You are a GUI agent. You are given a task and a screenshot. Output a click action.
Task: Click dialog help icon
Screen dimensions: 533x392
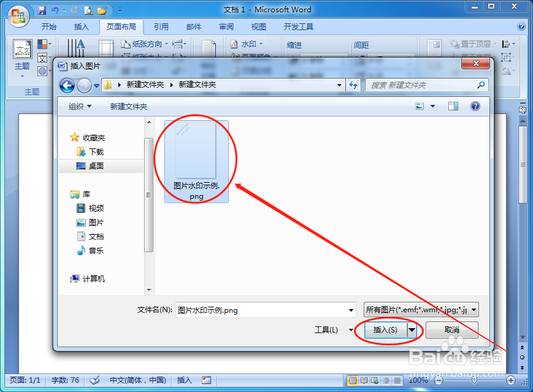475,106
